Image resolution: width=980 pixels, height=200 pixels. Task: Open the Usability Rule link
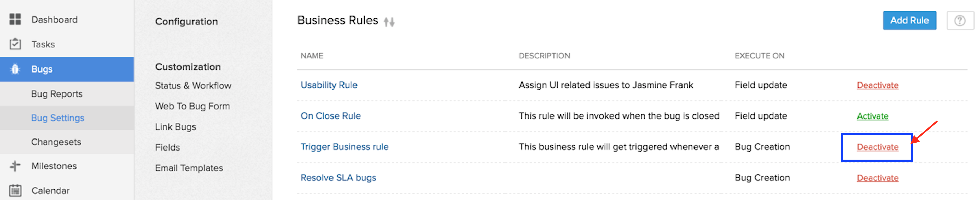click(329, 85)
